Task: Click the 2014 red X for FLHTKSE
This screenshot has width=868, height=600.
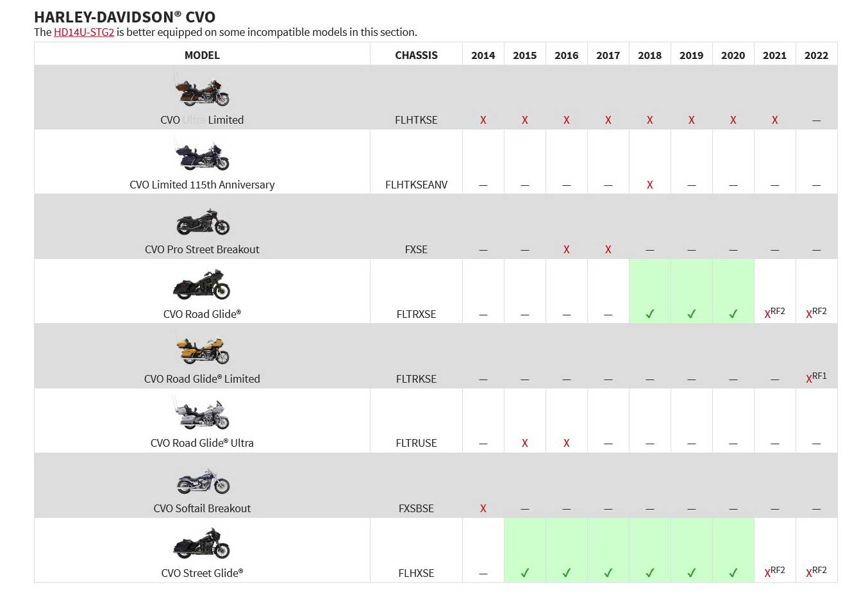Action: tap(483, 120)
